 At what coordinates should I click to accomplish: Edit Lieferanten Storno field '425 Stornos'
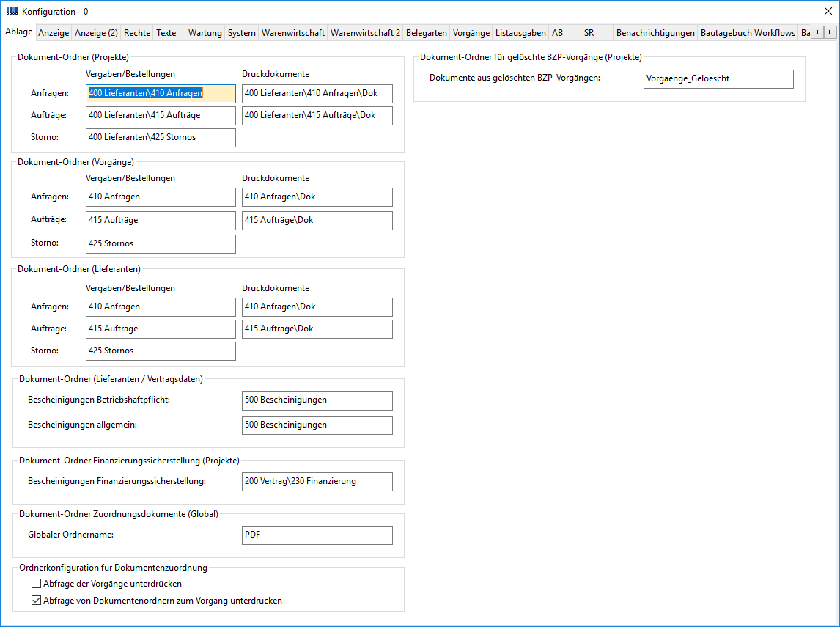161,351
